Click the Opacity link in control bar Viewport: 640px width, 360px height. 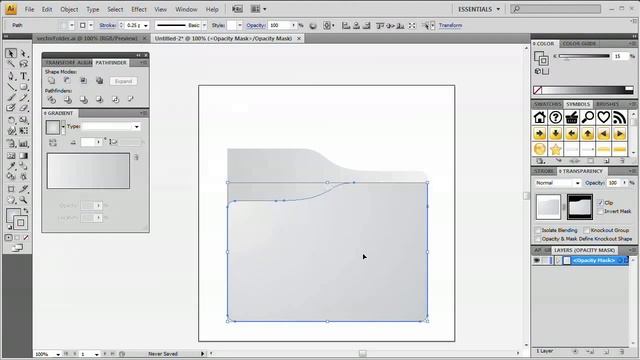256,25
